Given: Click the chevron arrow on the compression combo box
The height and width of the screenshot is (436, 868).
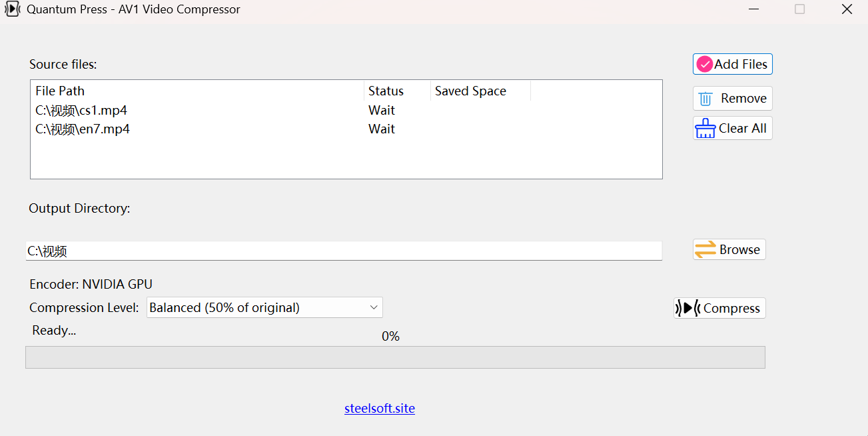Looking at the screenshot, I should [373, 307].
